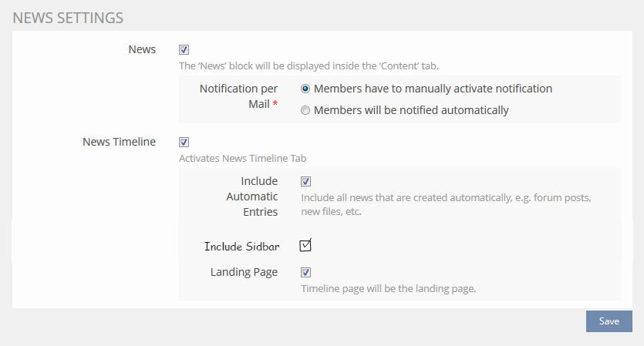Disable the News Timeline checkbox
The image size is (644, 346).
pyautogui.click(x=184, y=142)
